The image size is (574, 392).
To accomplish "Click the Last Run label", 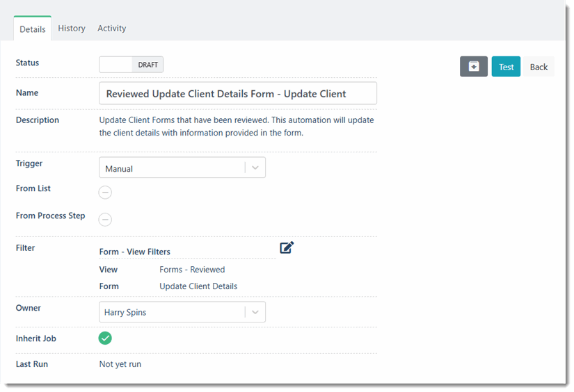I will coord(32,364).
